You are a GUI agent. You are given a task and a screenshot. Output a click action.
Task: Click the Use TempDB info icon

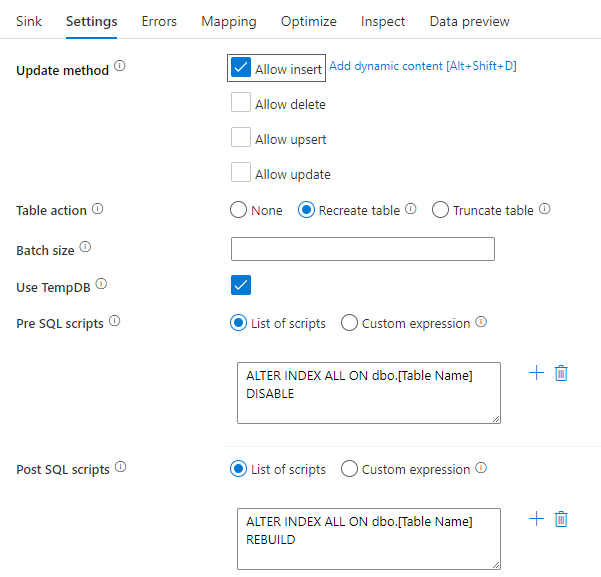(101, 285)
